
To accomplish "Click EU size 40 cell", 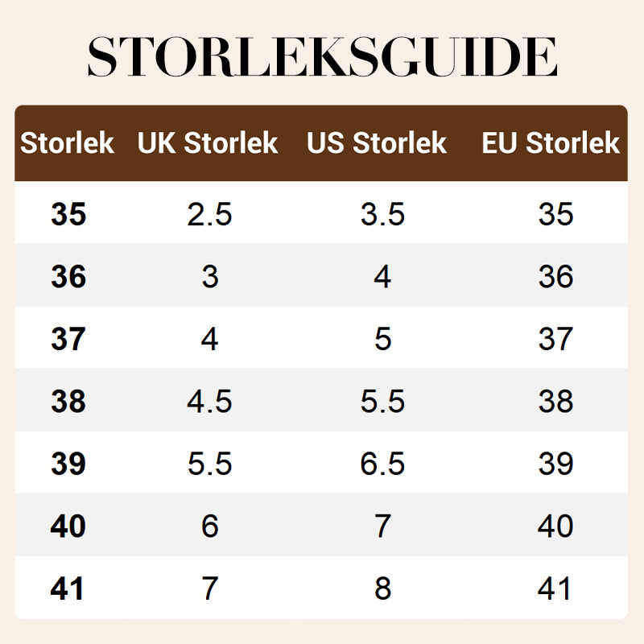I will [555, 526].
